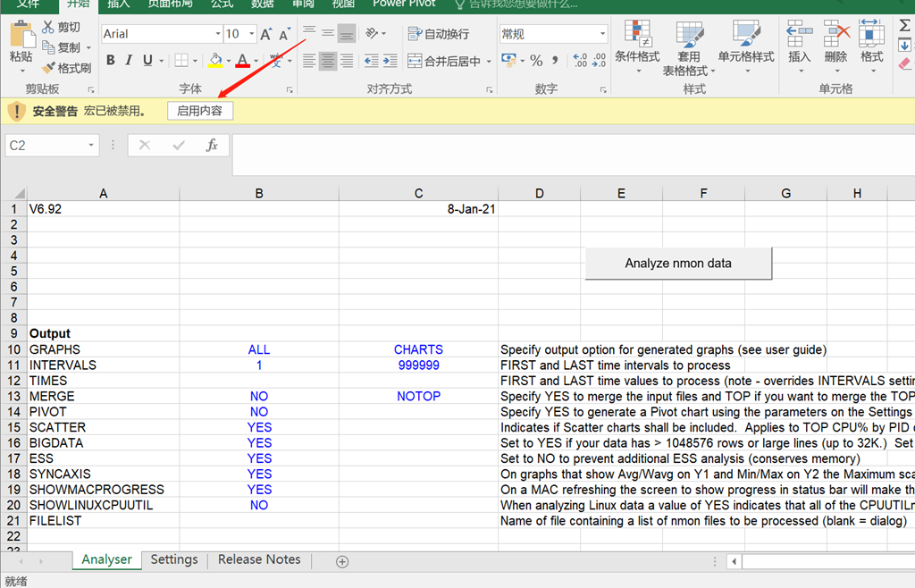Apply comma style icon
The width and height of the screenshot is (915, 588).
click(x=555, y=60)
